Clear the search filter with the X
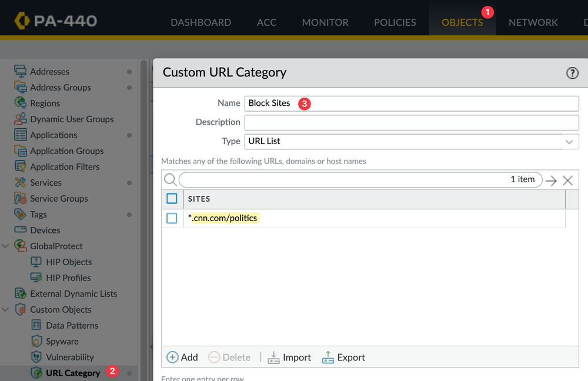This screenshot has width=588, height=381. click(x=567, y=180)
